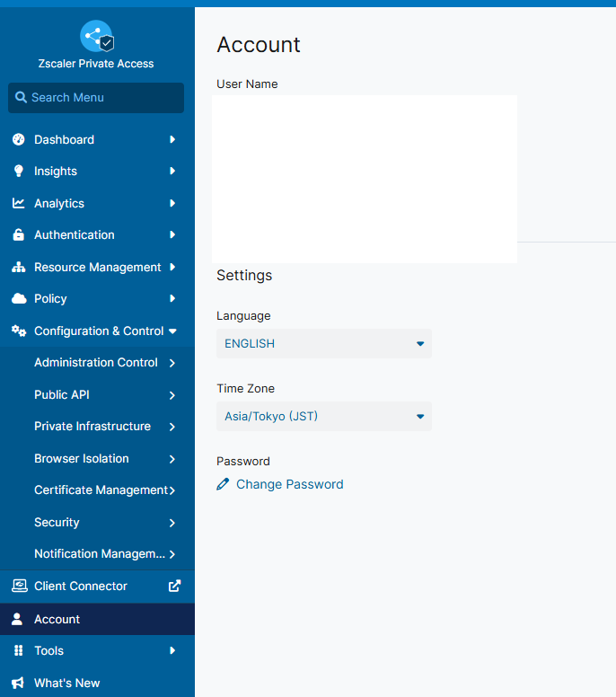Open the Security submenu chevron
Image resolution: width=616 pixels, height=697 pixels.
point(172,523)
